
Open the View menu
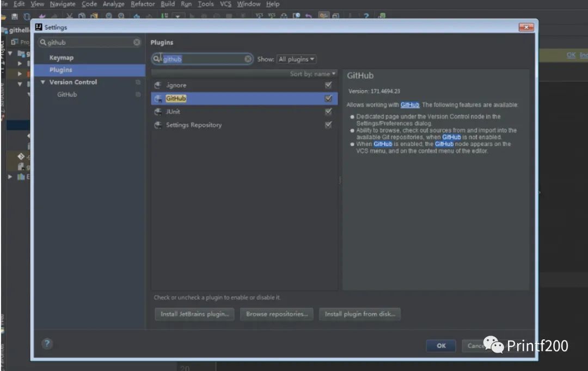37,4
